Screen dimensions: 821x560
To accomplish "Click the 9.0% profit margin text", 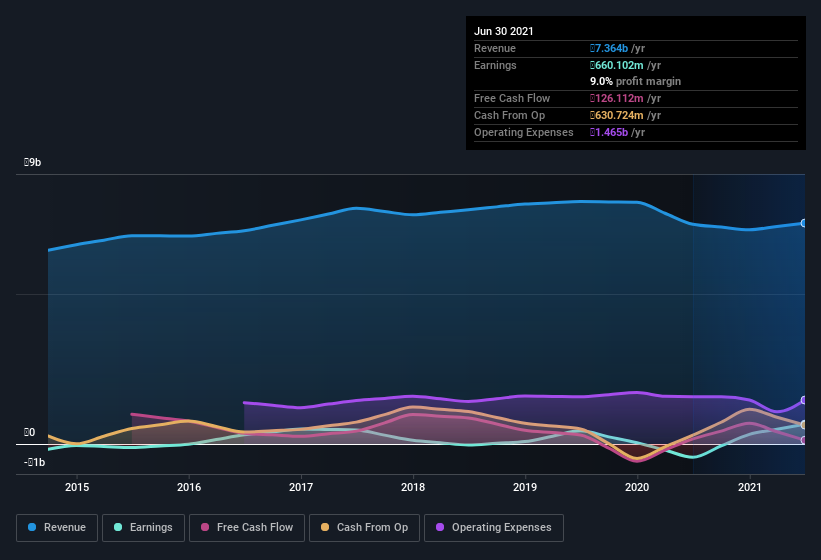I will pyautogui.click(x=636, y=81).
